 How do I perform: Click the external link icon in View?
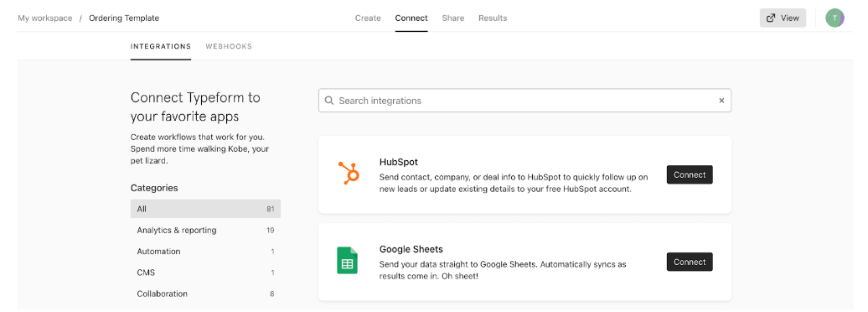tap(771, 18)
